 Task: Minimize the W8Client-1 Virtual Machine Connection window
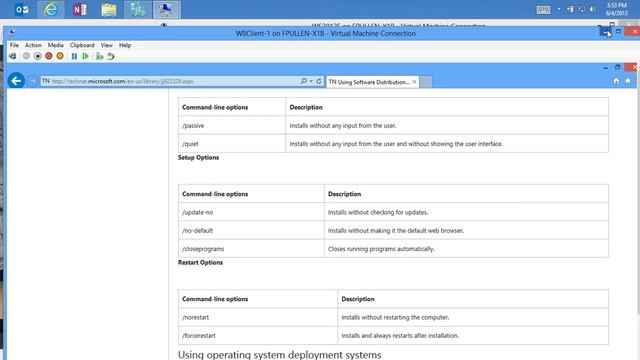click(605, 32)
